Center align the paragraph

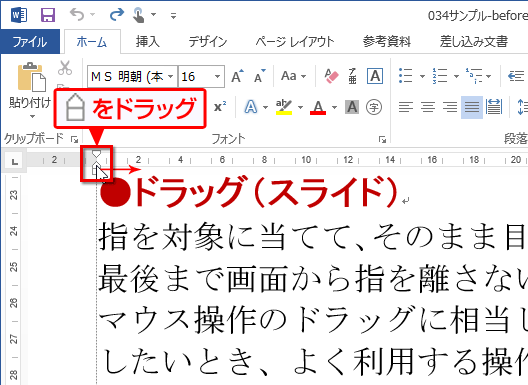point(428,107)
